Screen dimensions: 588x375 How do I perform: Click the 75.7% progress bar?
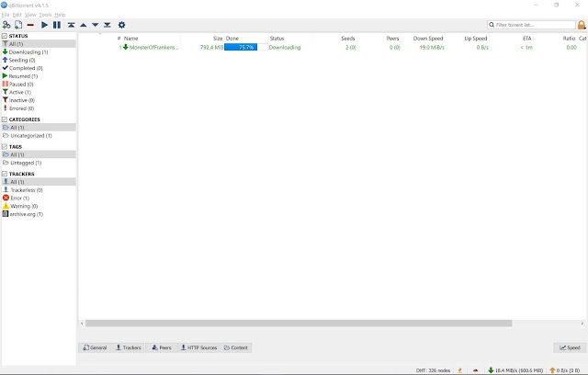(246, 47)
